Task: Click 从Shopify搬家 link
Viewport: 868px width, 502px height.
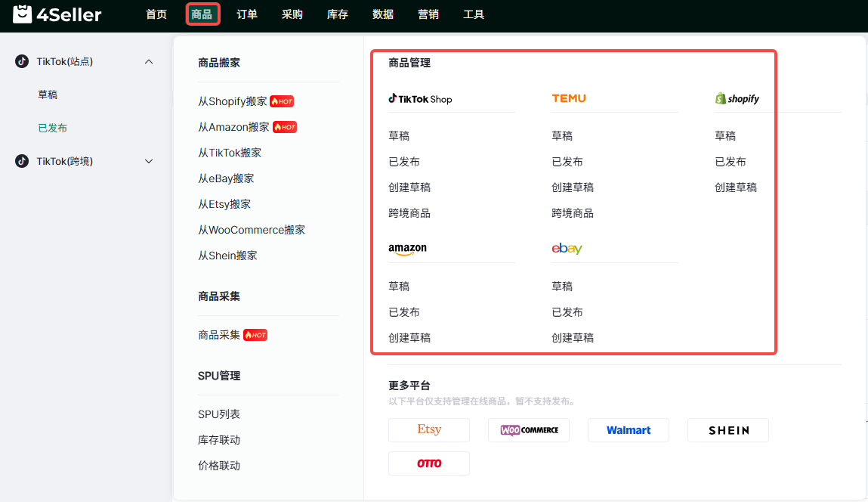Action: pyautogui.click(x=233, y=101)
